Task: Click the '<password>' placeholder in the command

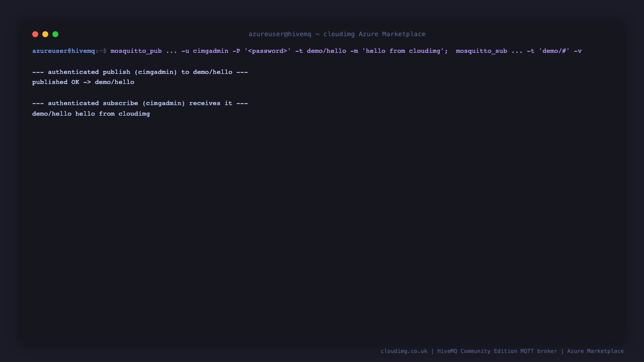Action: [x=268, y=51]
